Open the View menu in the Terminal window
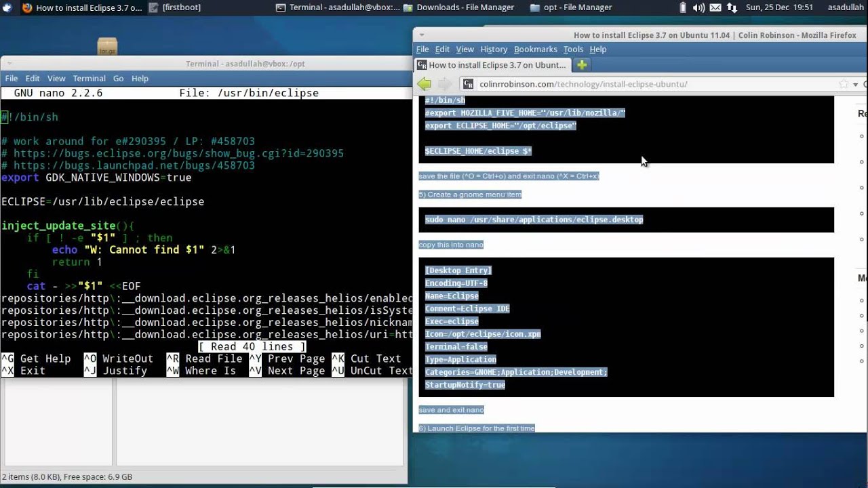Image resolution: width=868 pixels, height=488 pixels. pos(56,79)
